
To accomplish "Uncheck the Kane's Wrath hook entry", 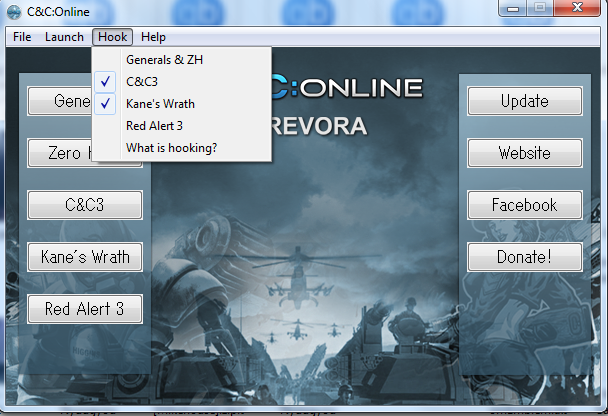I will 181,104.
